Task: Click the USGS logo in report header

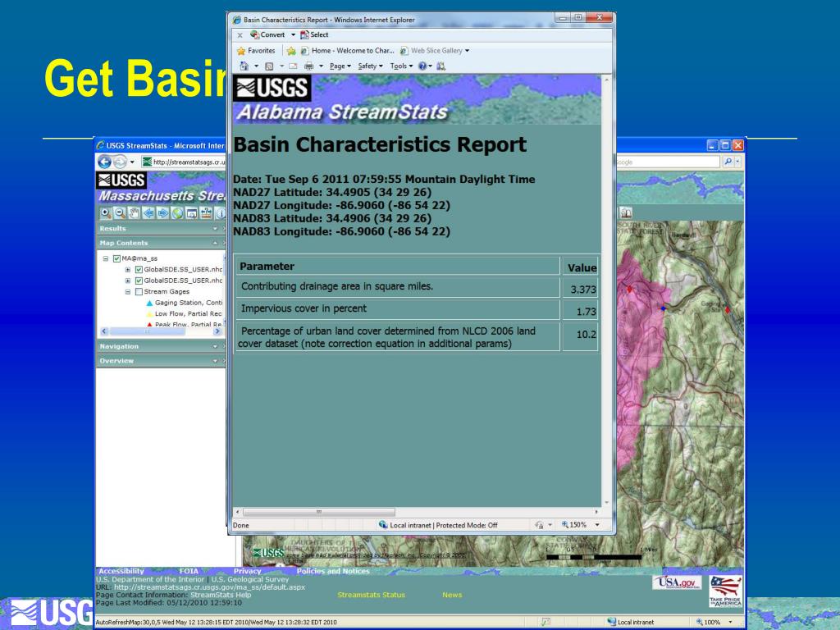Action: tap(272, 88)
